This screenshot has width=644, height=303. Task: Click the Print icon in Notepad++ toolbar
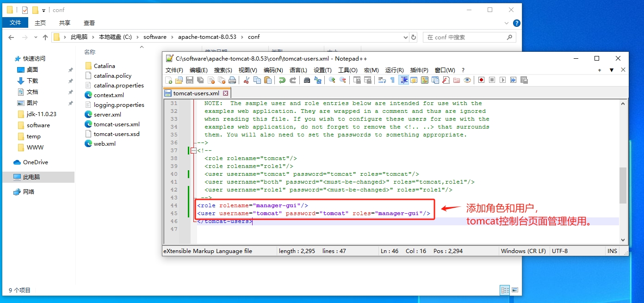(232, 80)
